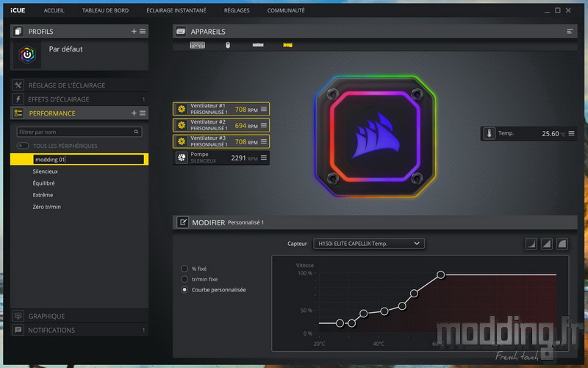Click the Performance section icon
Image resolution: width=588 pixels, height=368 pixels.
tap(18, 113)
